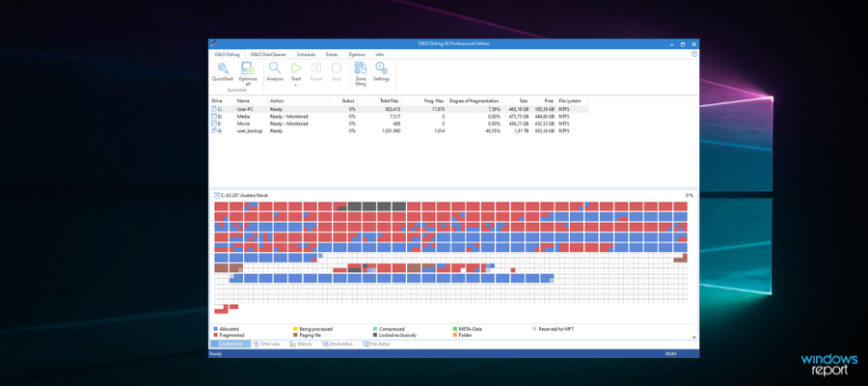
Task: Sort by Degree of fragmentation header
Action: point(475,100)
